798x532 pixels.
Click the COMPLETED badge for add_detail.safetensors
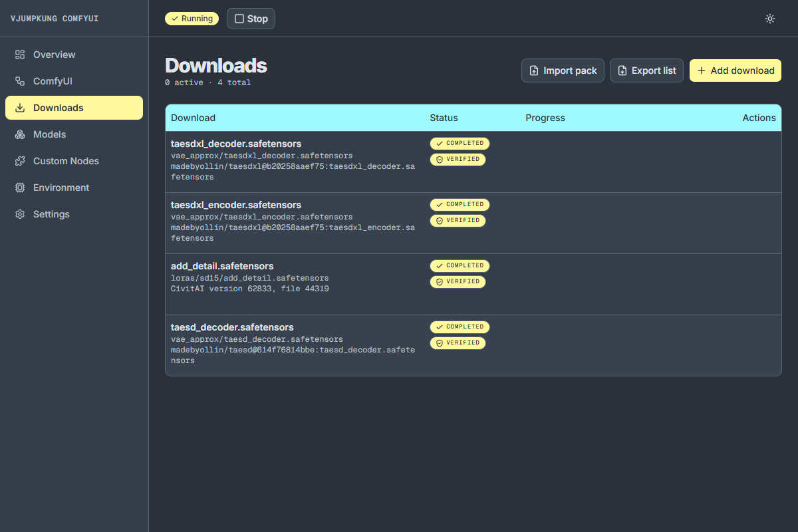[460, 266]
